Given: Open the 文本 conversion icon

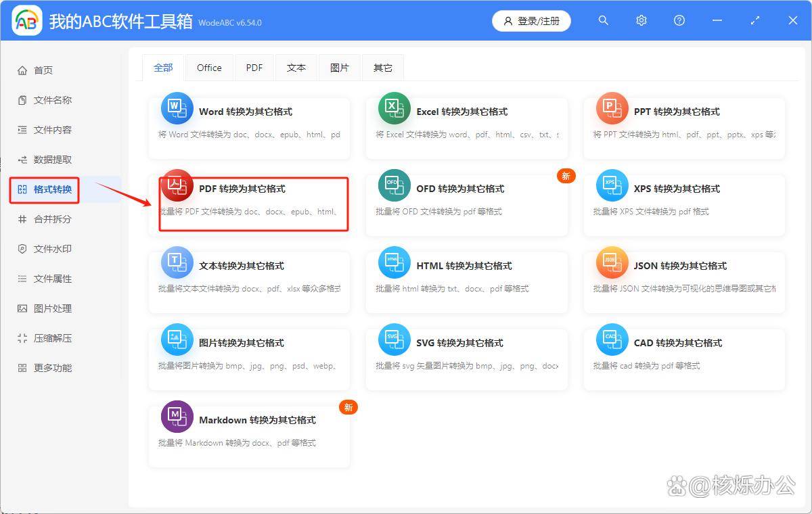Looking at the screenshot, I should point(177,262).
